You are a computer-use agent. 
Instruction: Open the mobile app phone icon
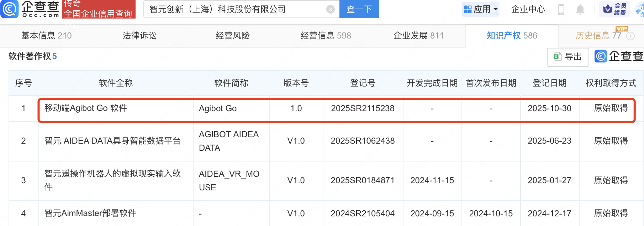click(x=561, y=10)
